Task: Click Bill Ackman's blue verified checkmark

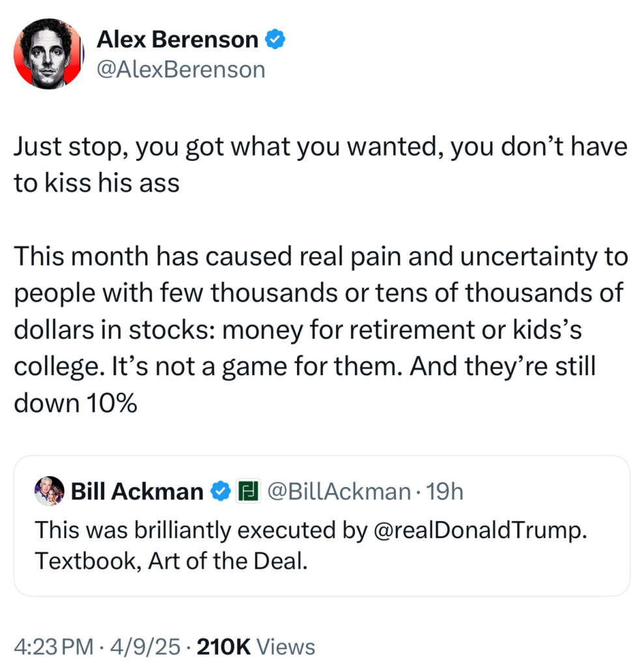Action: point(223,491)
